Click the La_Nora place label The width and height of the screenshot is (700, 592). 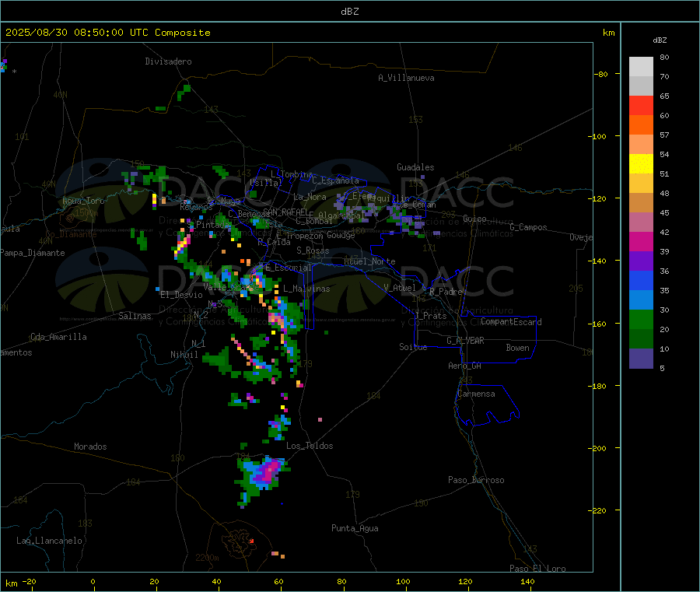(310, 197)
